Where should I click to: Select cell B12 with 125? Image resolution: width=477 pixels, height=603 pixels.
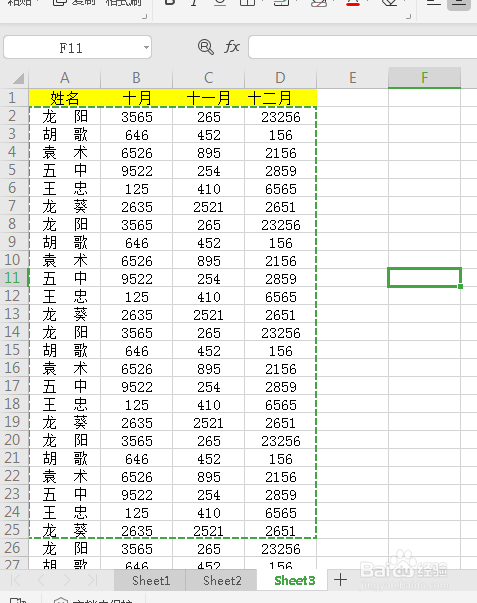click(x=137, y=296)
